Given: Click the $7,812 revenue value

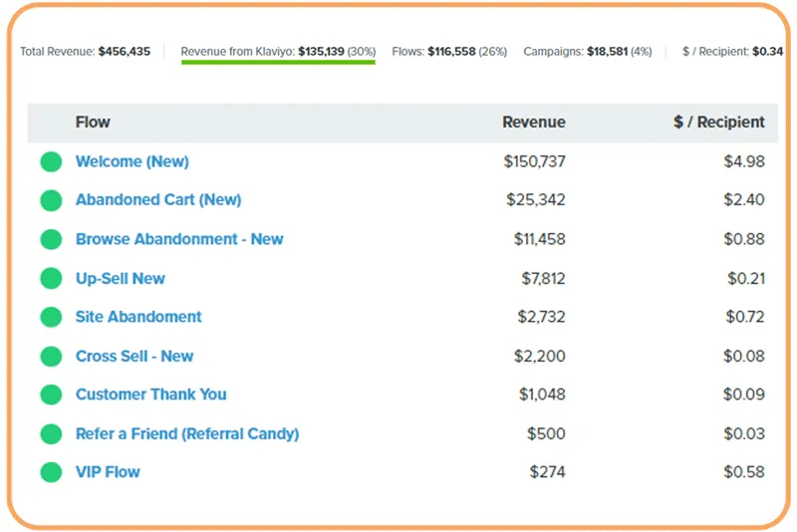Looking at the screenshot, I should 543,278.
